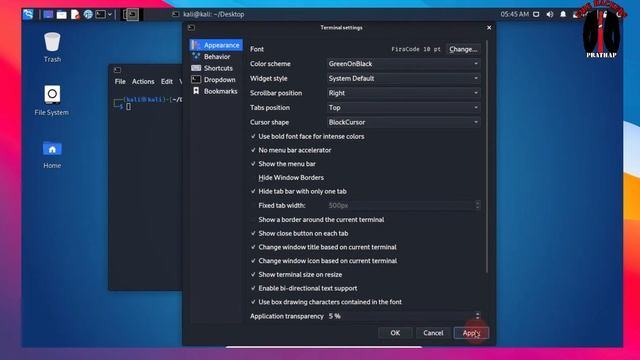The width and height of the screenshot is (640, 360).
Task: Enable Hide Window Borders option
Action: (x=287, y=178)
